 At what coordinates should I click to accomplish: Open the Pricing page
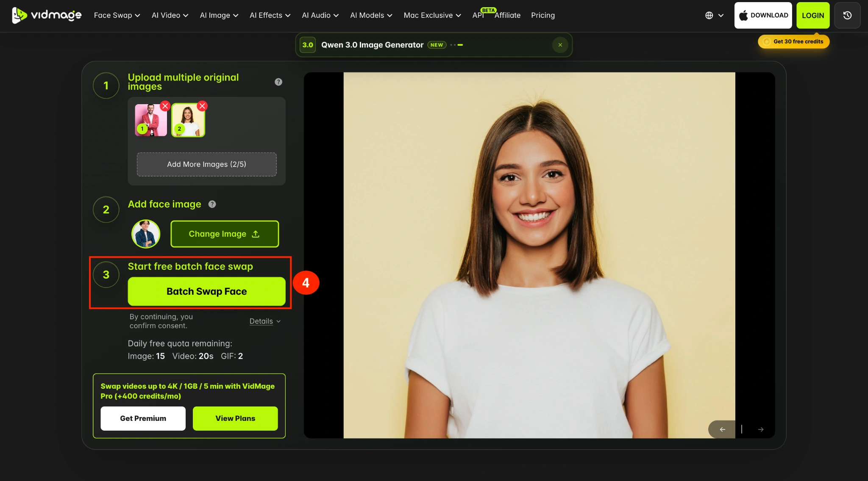point(543,15)
